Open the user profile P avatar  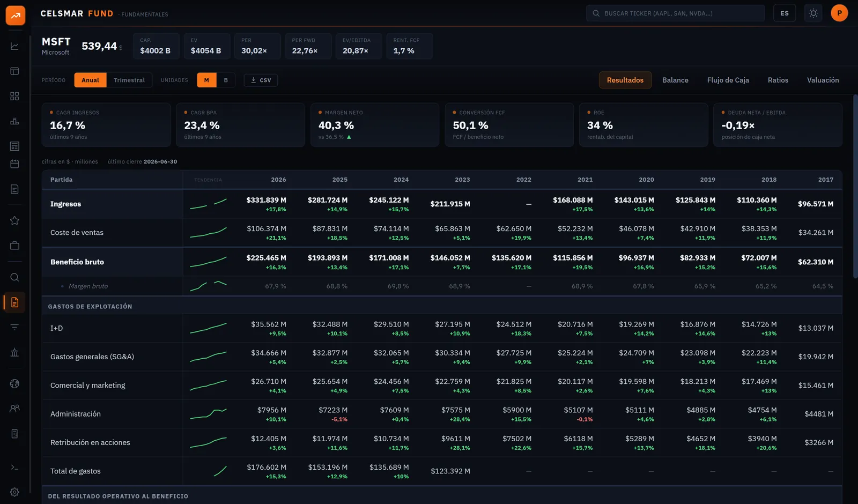pyautogui.click(x=839, y=13)
